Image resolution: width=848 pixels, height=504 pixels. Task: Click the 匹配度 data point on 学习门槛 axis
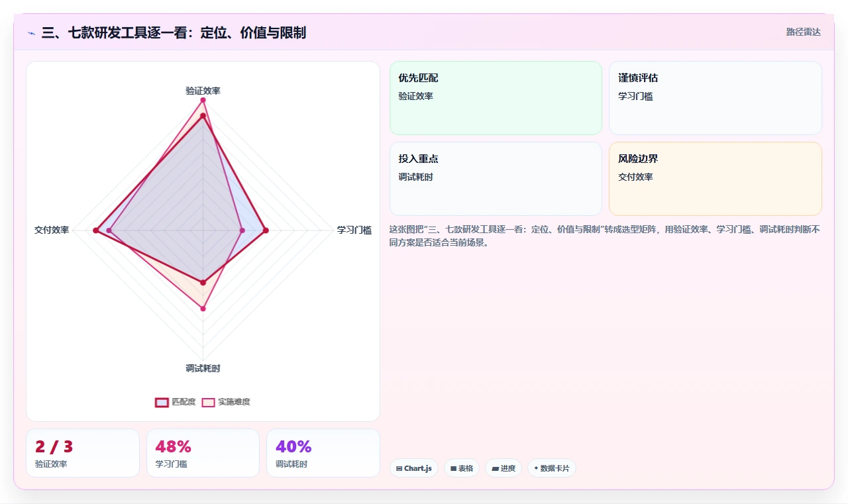pyautogui.click(x=266, y=230)
